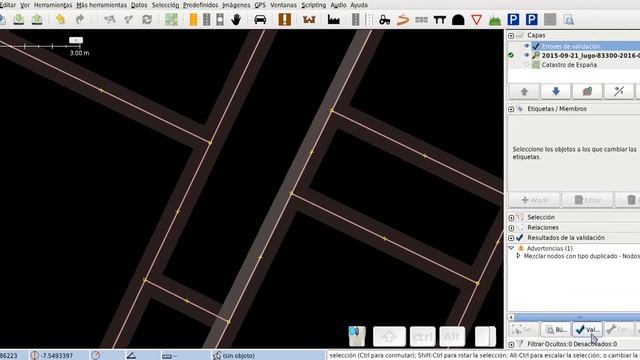The image size is (640, 360).
Task: Click the factory/industrial preset icon
Action: click(x=333, y=20)
